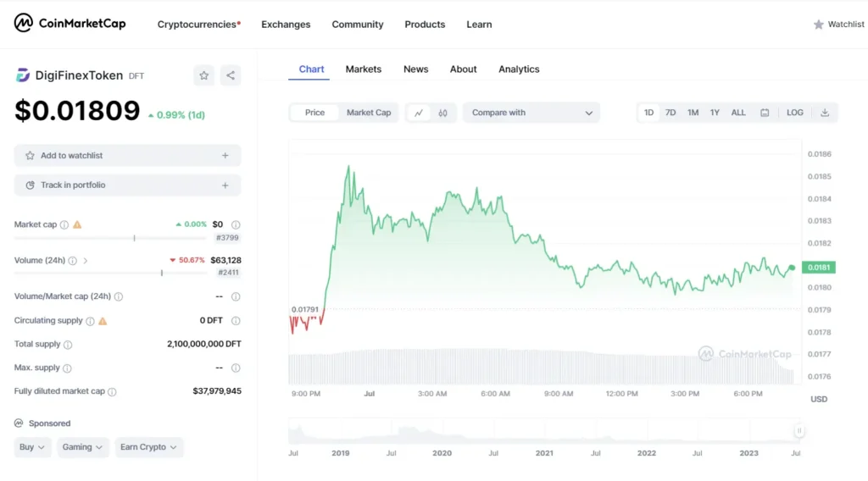
Task: Set chart range to 1D
Action: (648, 113)
